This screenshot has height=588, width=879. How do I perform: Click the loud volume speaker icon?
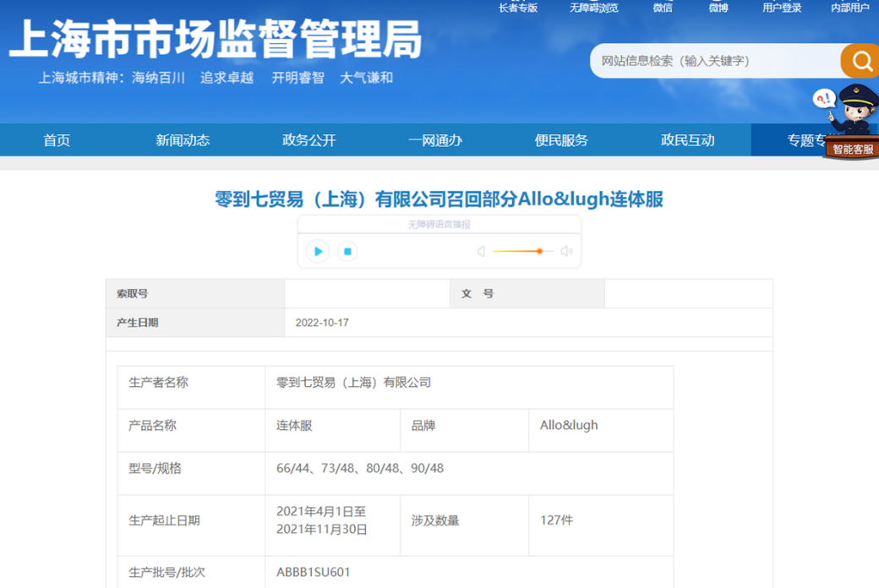click(566, 251)
